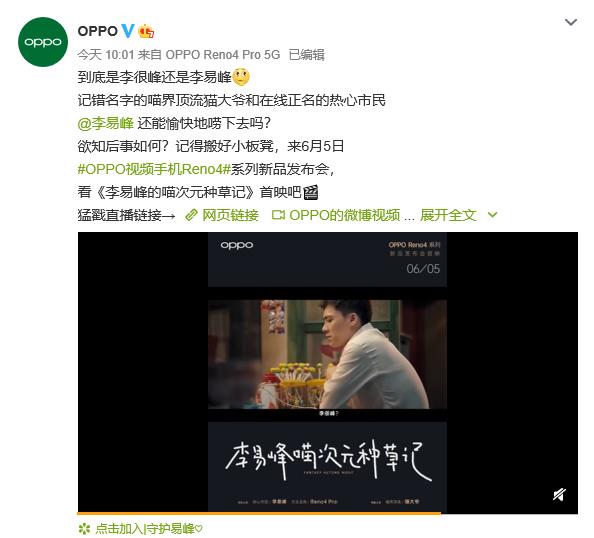Open hashtag #OPPO视频手机Reno4#
The height and width of the screenshot is (538, 594).
154,169
